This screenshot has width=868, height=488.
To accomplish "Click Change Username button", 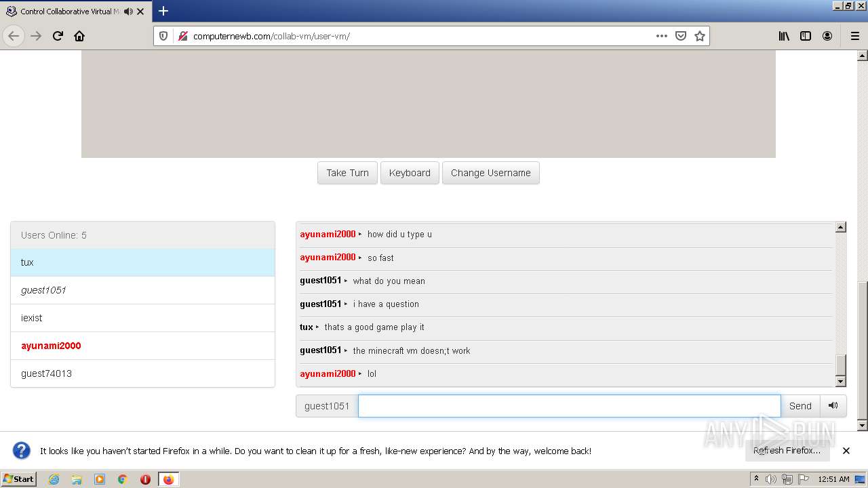I will [x=491, y=173].
